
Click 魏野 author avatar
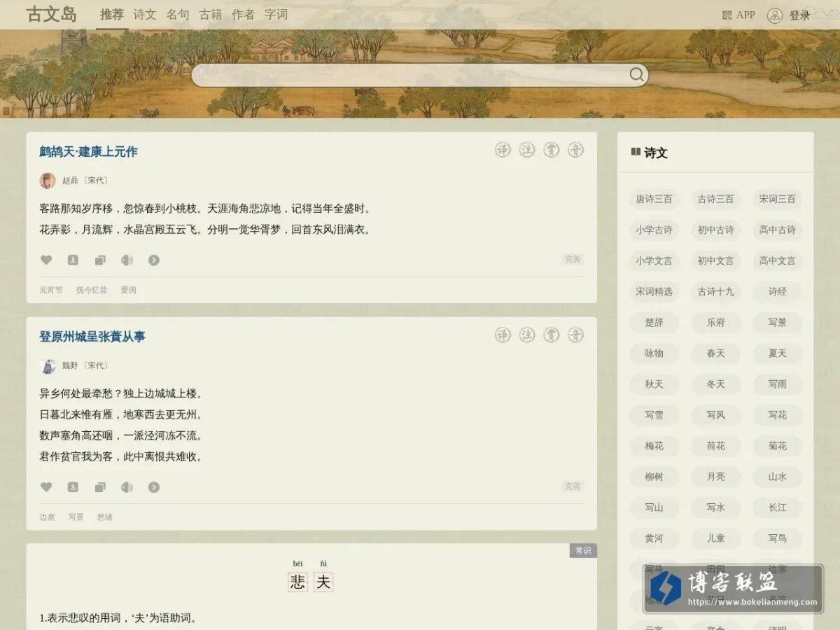click(48, 365)
